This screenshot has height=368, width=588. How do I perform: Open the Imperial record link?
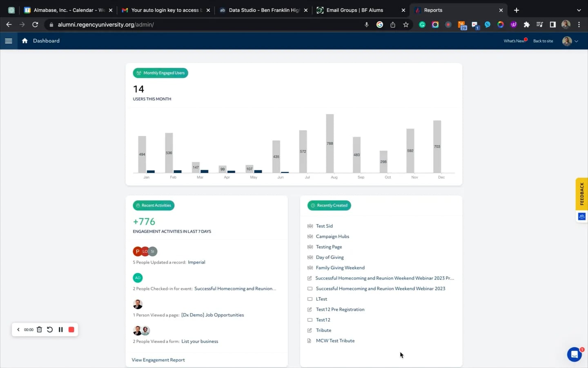196,262
